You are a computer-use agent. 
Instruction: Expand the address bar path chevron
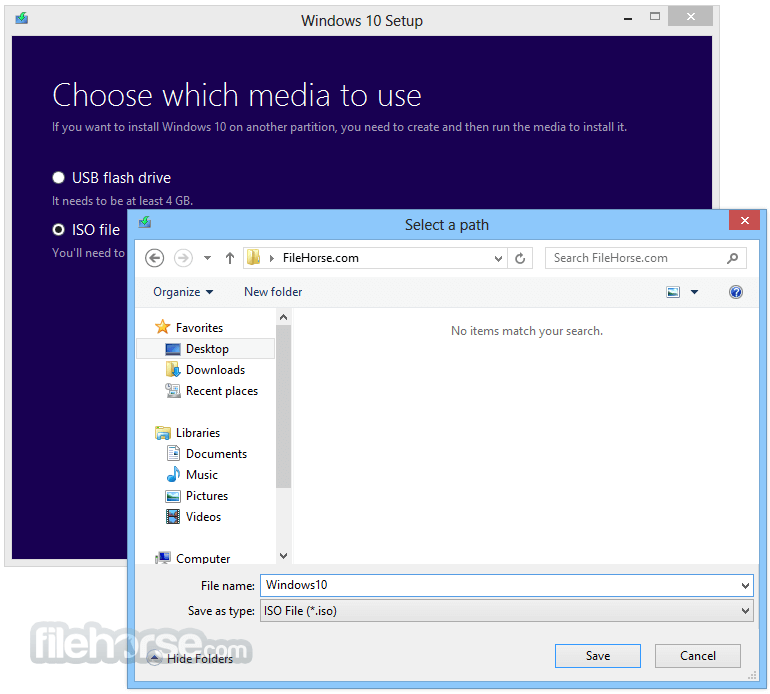point(272,258)
